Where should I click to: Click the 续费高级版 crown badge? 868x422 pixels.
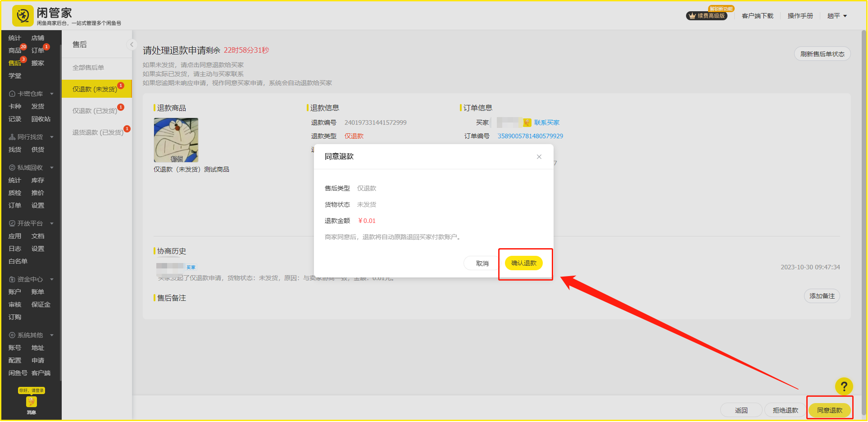tap(707, 16)
